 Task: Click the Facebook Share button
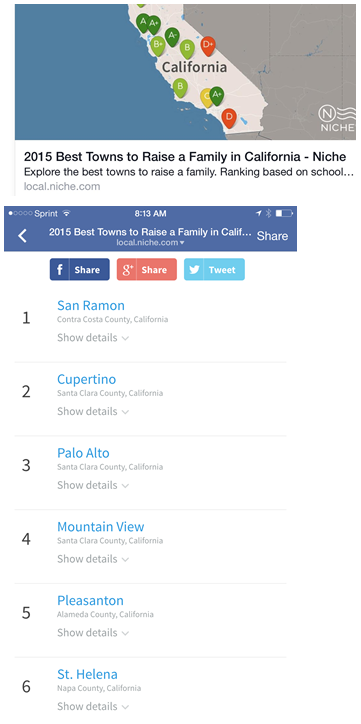click(x=79, y=270)
